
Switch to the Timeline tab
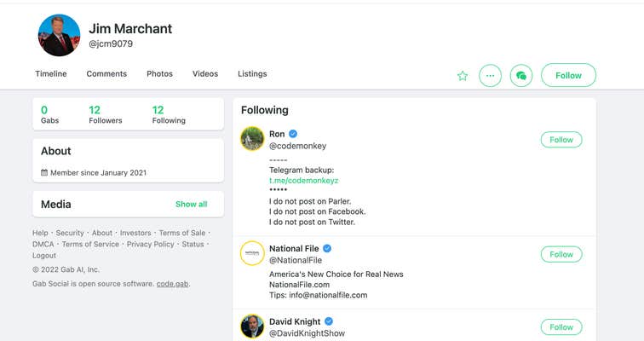(51, 74)
